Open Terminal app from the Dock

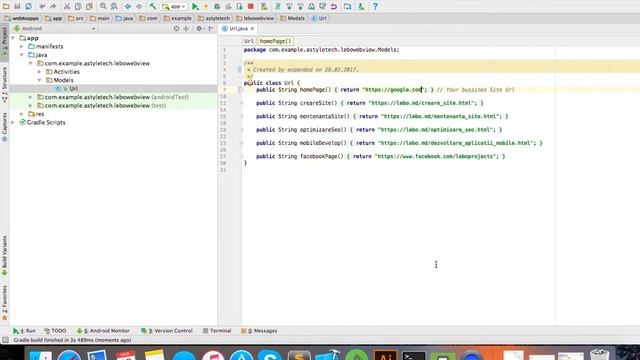(413, 355)
